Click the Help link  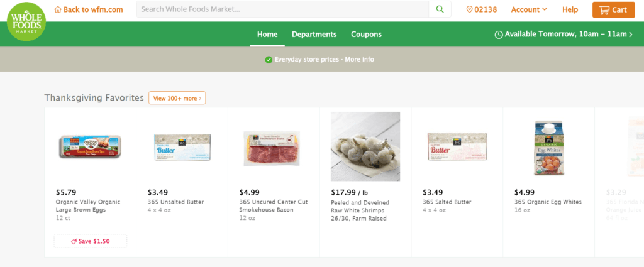coord(570,9)
